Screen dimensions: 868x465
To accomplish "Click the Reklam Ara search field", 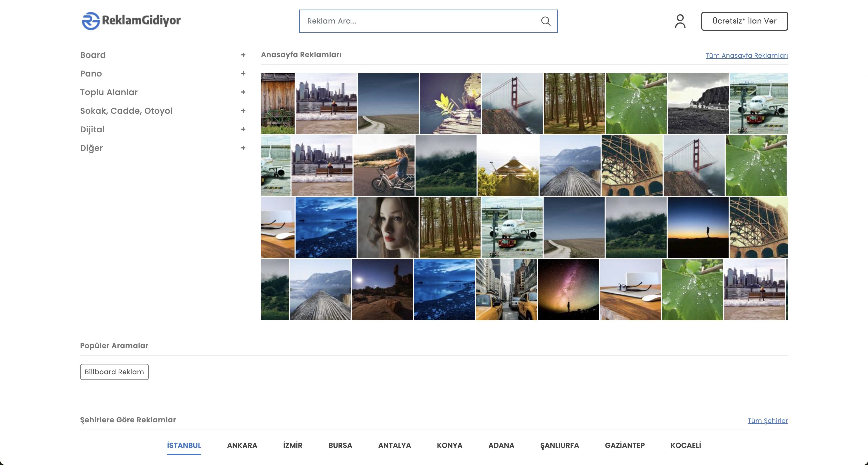I will (x=418, y=21).
